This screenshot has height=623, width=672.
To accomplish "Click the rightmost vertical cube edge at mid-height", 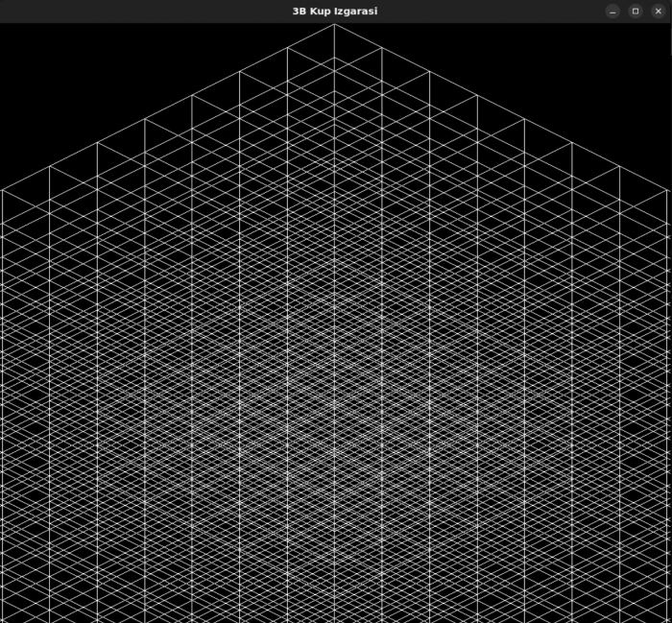I will click(667, 403).
